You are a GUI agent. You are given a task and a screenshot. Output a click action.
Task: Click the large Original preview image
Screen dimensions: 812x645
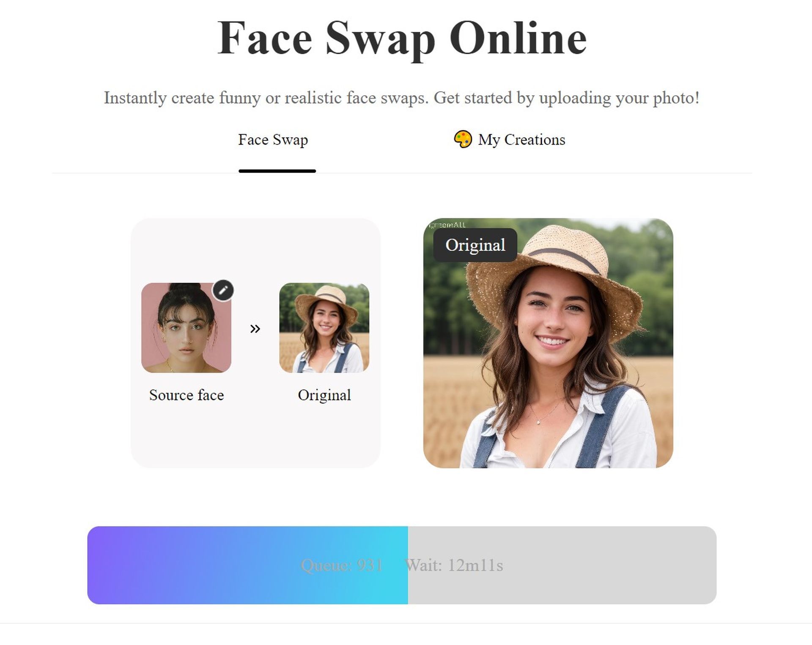(548, 343)
